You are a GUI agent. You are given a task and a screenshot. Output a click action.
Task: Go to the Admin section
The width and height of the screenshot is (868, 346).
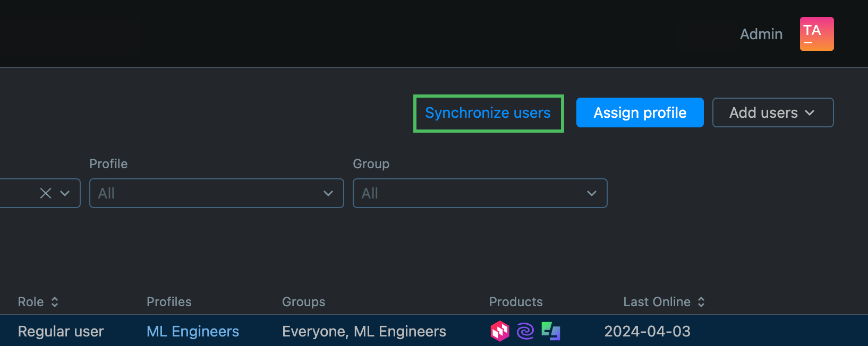(x=761, y=34)
